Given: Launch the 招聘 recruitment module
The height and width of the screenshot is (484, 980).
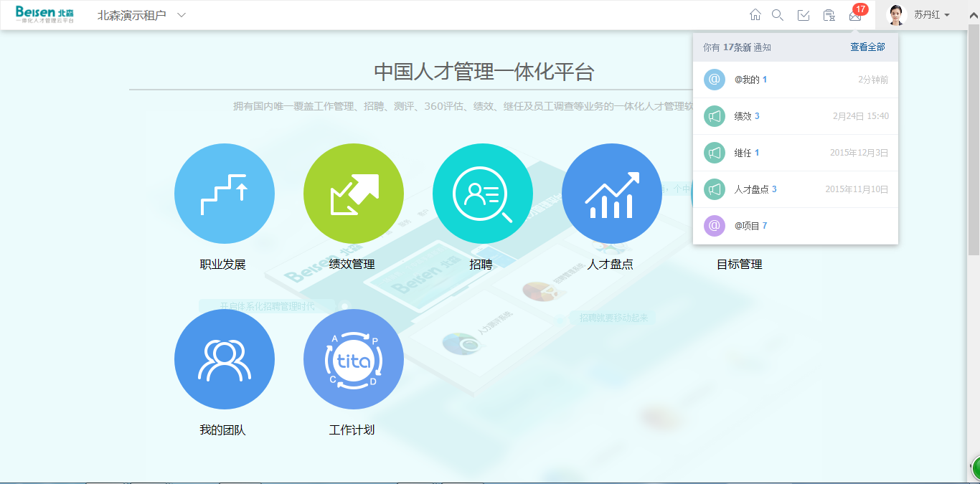Looking at the screenshot, I should tap(482, 194).
